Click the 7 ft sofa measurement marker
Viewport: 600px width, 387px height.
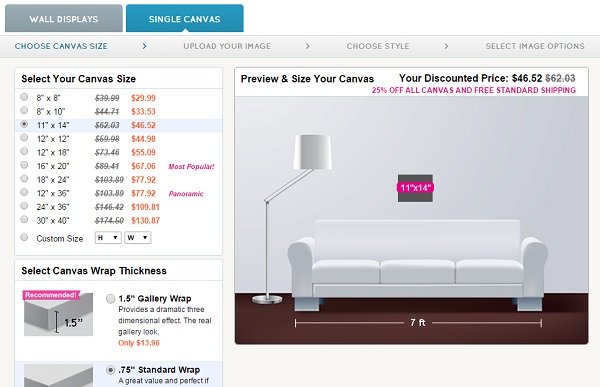418,323
